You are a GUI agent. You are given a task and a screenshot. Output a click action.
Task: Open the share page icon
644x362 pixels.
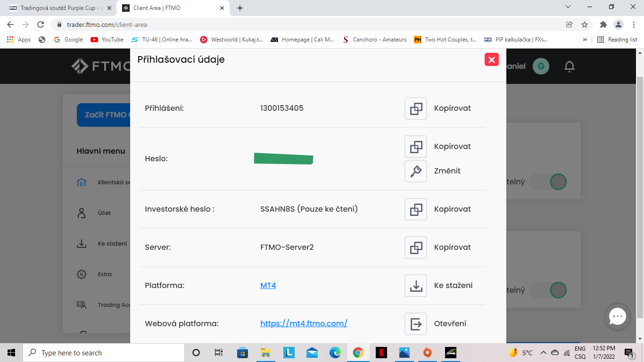[x=570, y=25]
